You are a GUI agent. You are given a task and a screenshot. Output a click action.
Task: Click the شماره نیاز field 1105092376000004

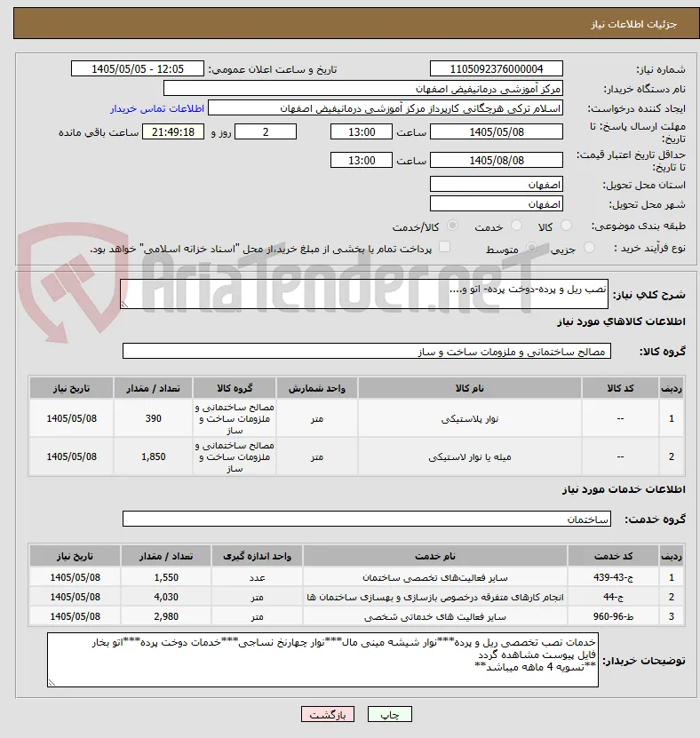point(497,69)
